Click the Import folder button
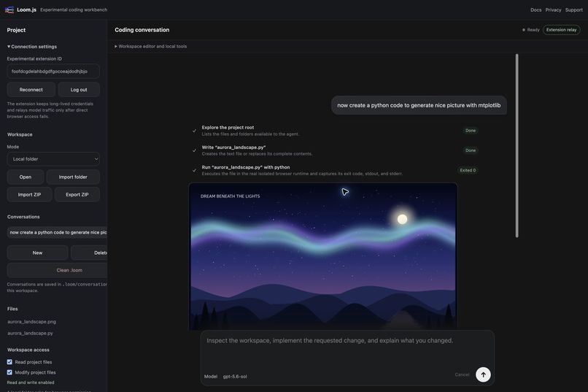 coord(73,177)
